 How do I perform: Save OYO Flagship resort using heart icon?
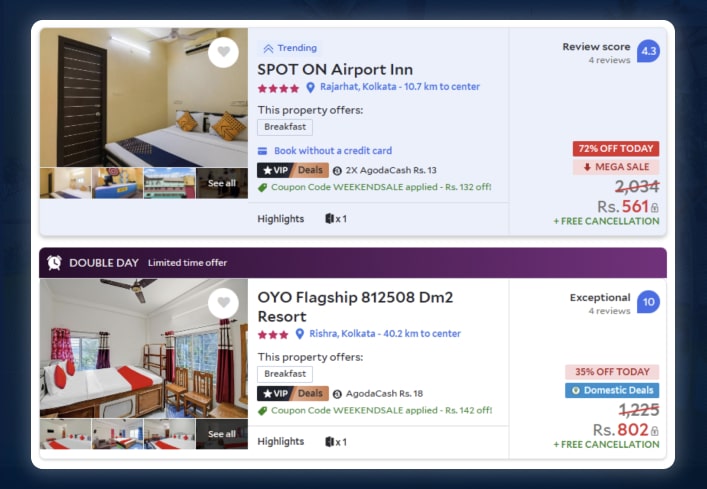pos(223,302)
